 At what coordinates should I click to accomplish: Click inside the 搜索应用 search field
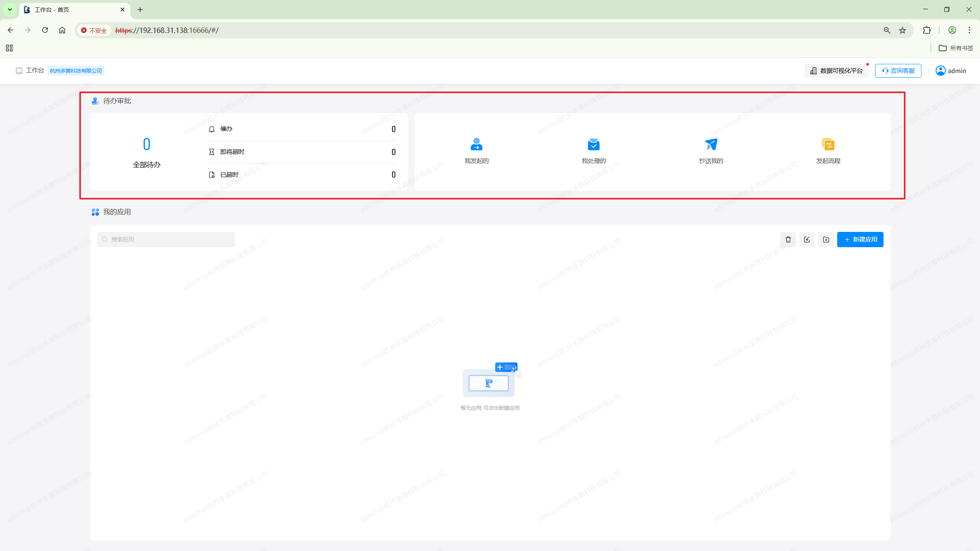coord(168,240)
